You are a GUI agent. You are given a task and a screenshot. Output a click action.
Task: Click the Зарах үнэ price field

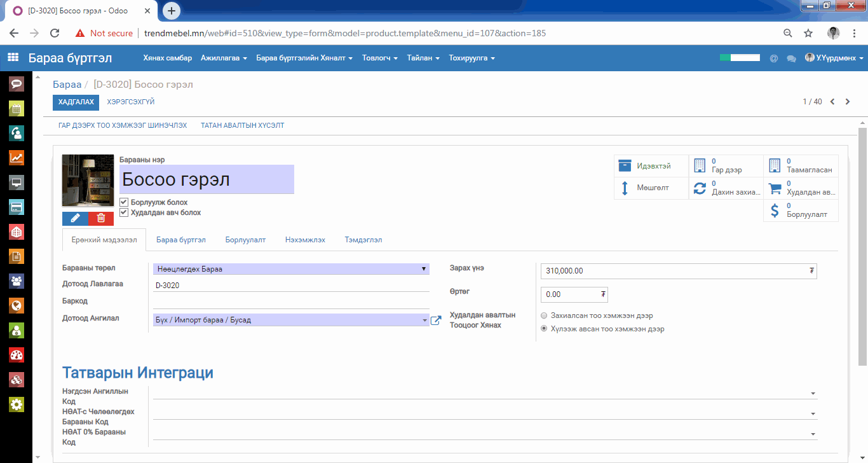click(x=674, y=271)
